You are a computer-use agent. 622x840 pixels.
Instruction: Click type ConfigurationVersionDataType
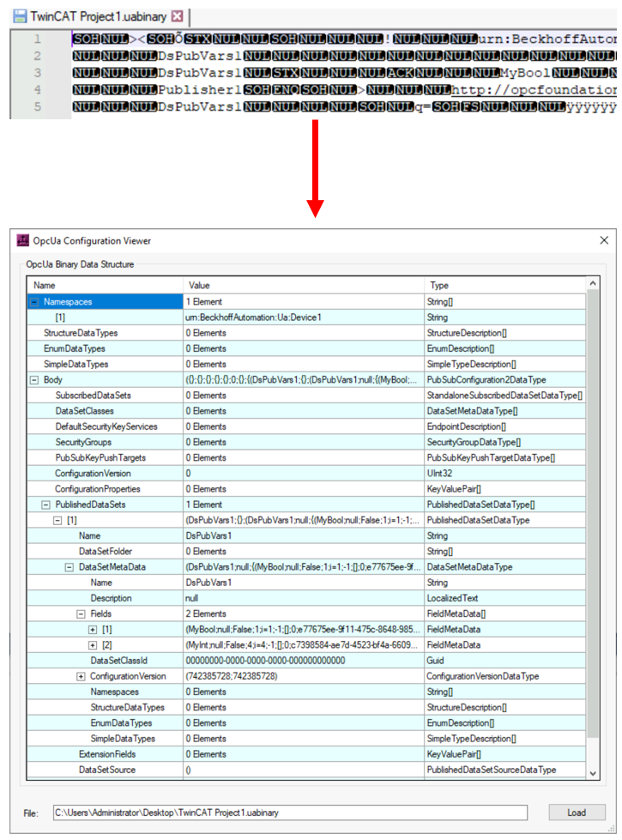483,676
